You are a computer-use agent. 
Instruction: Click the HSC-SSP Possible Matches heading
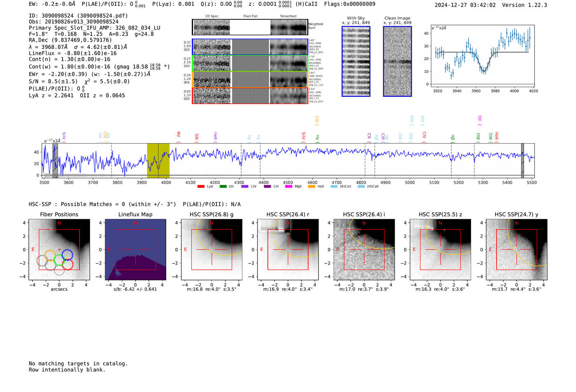[x=135, y=204]
